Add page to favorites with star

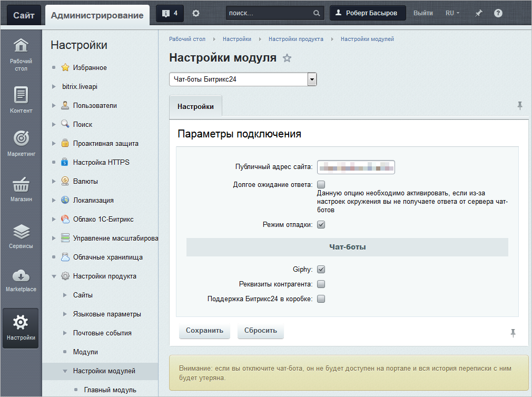pos(287,58)
